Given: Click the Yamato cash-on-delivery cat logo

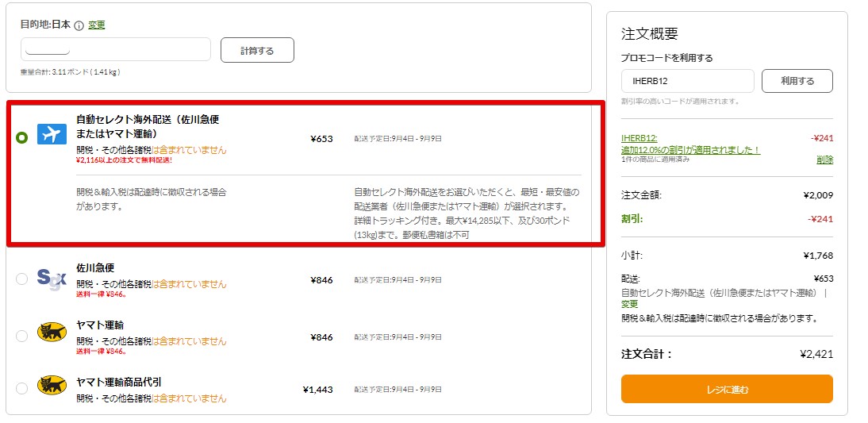Looking at the screenshot, I should pyautogui.click(x=52, y=387).
